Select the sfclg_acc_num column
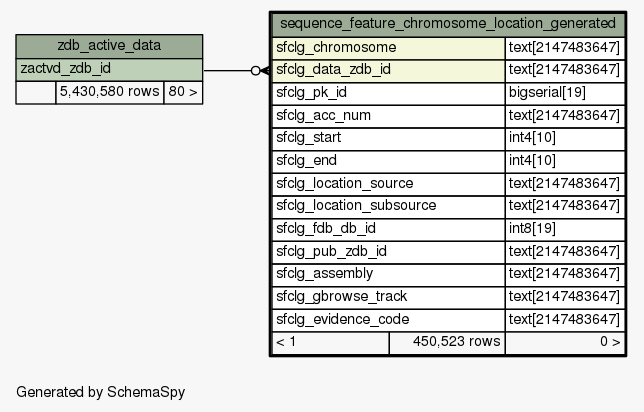Viewport: 644px width, 412px height. pyautogui.click(x=448, y=116)
